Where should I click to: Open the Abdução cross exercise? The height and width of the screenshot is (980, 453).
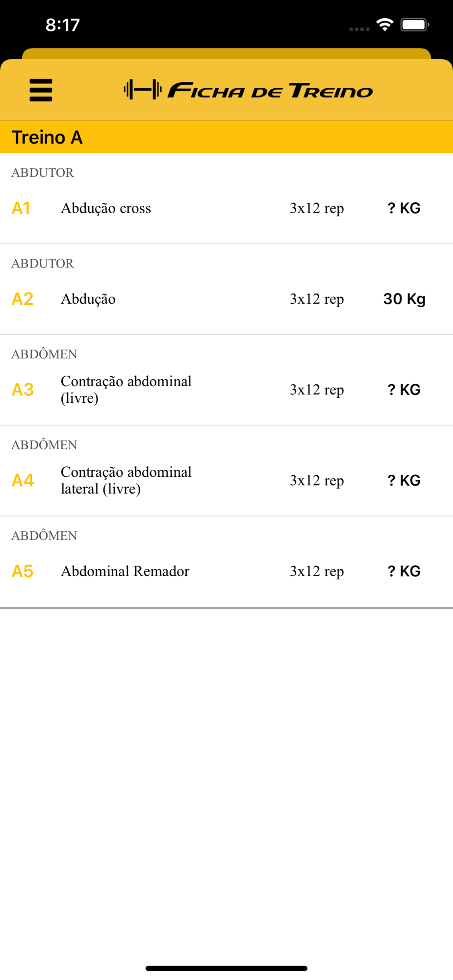click(106, 208)
